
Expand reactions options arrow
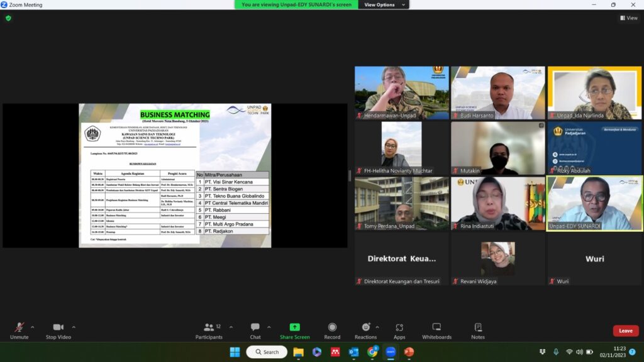point(377,327)
